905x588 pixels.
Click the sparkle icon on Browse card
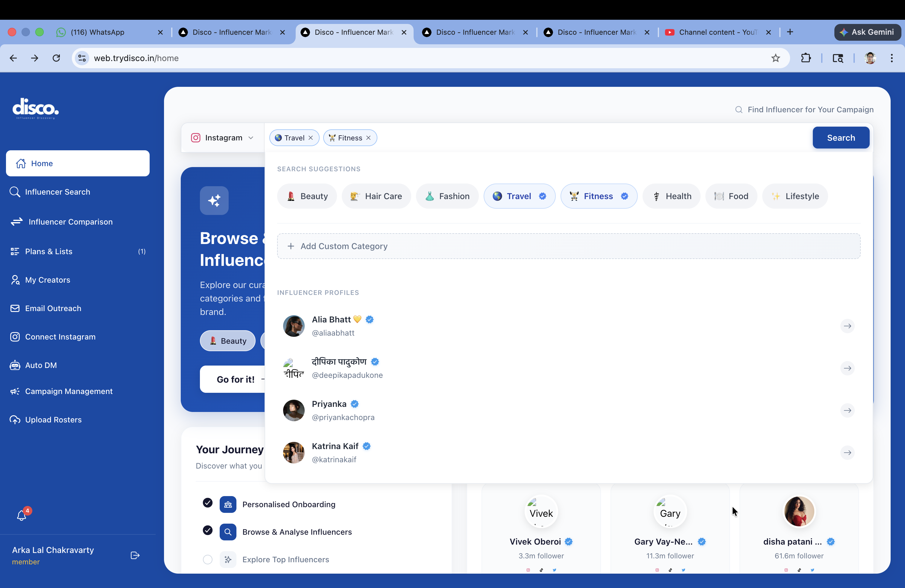tap(214, 200)
